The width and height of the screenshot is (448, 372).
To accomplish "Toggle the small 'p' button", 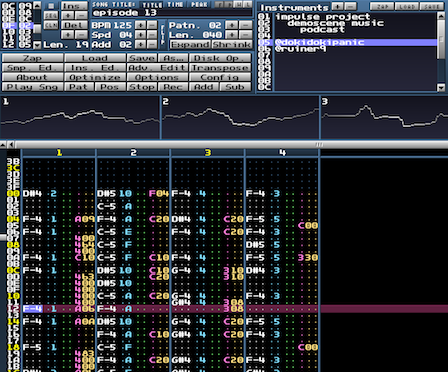I will click(x=228, y=4).
